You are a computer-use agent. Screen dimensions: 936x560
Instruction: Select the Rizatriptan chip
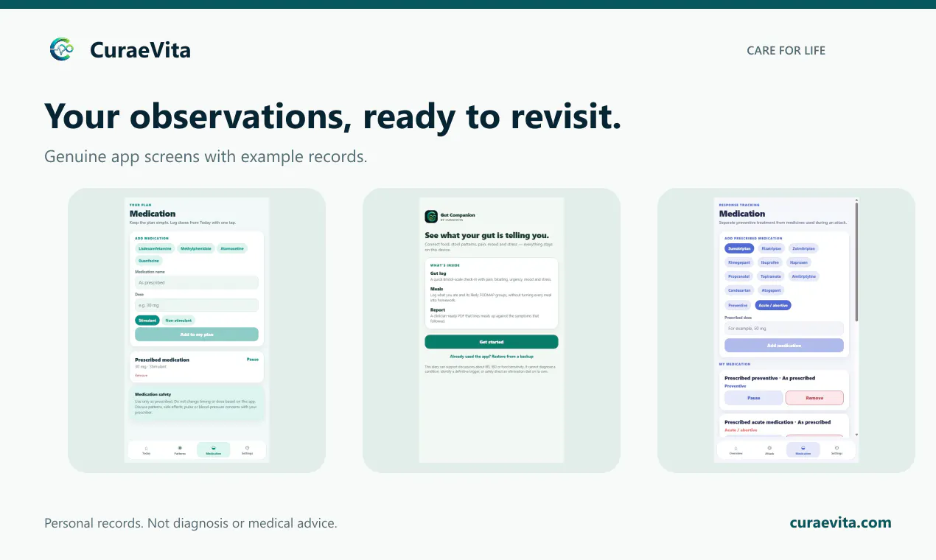tap(772, 248)
